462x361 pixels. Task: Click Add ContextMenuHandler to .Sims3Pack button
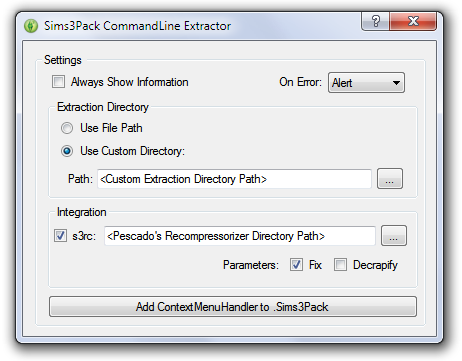pyautogui.click(x=233, y=307)
